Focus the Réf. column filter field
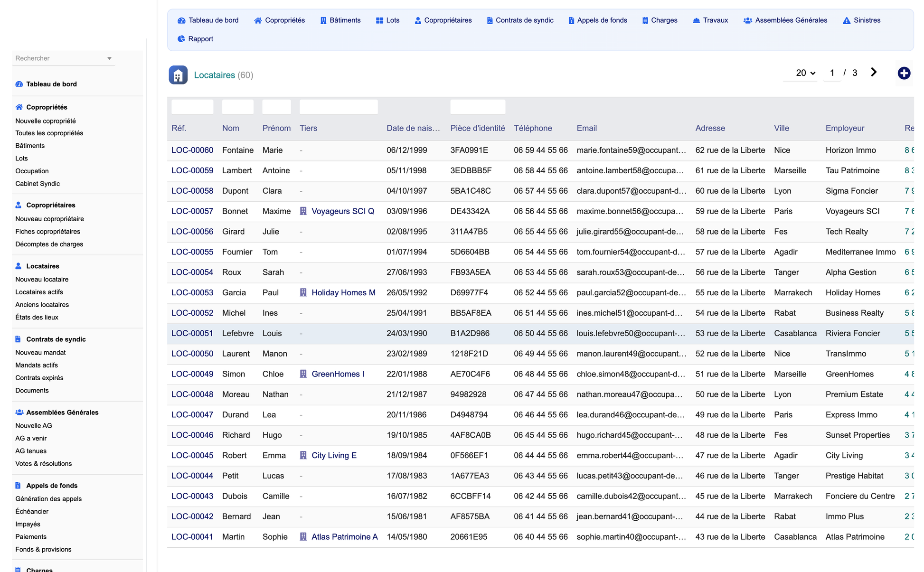This screenshot has width=924, height=572. coord(192,107)
